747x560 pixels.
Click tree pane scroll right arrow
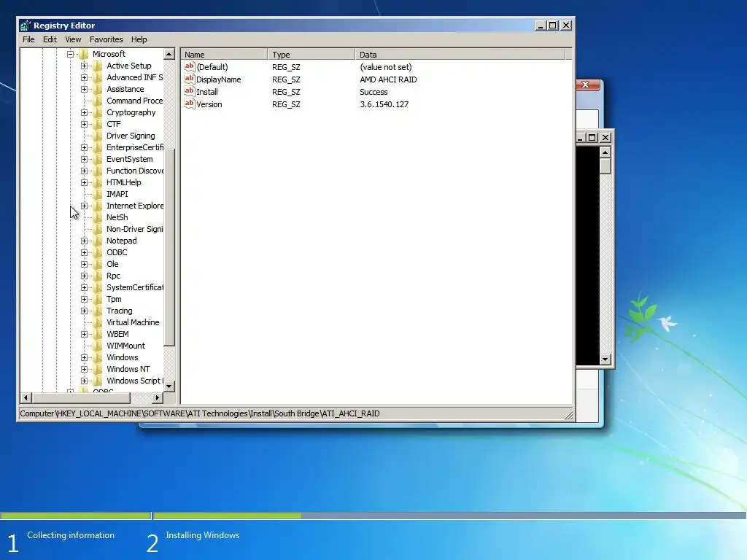click(158, 397)
